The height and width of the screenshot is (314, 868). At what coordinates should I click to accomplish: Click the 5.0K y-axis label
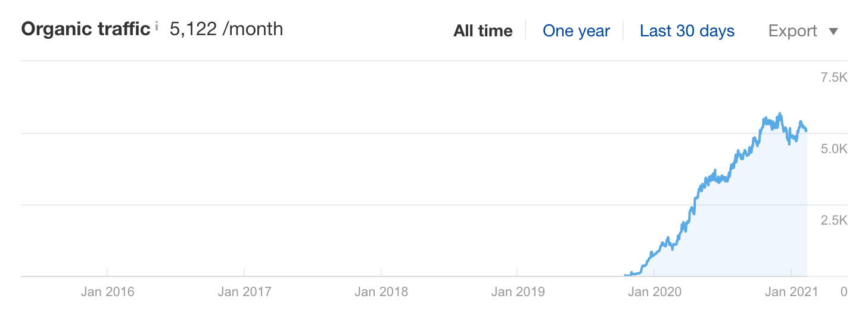pyautogui.click(x=833, y=149)
